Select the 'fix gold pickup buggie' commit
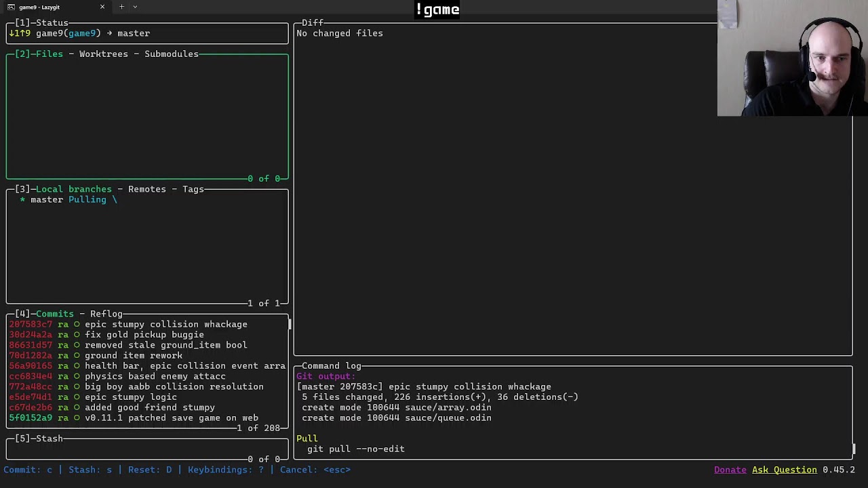The height and width of the screenshot is (488, 868). pyautogui.click(x=144, y=335)
